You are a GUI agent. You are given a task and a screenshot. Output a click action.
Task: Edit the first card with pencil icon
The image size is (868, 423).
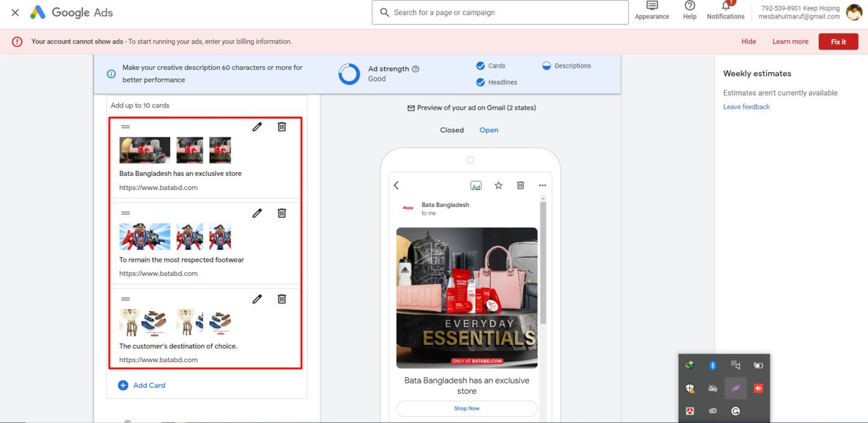point(257,127)
